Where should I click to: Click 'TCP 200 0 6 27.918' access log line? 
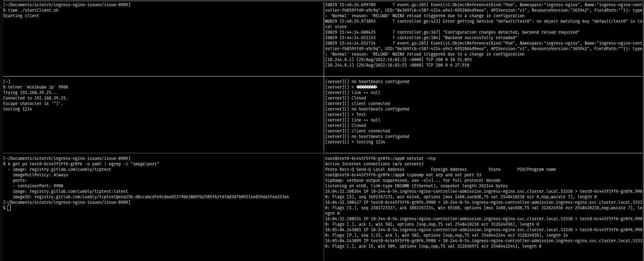(397, 65)
